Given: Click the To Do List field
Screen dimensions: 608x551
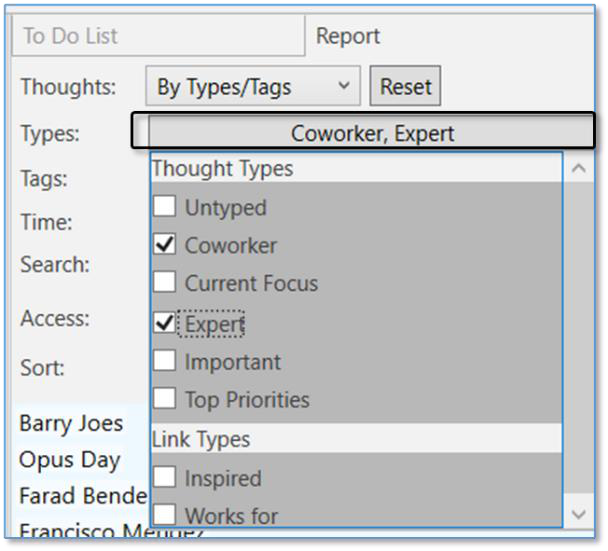Looking at the screenshot, I should pyautogui.click(x=157, y=37).
